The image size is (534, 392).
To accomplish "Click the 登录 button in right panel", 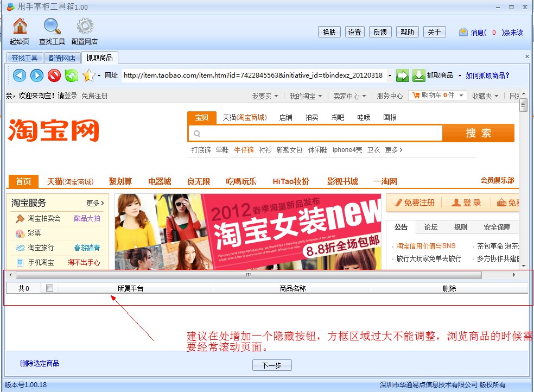I will [x=466, y=203].
